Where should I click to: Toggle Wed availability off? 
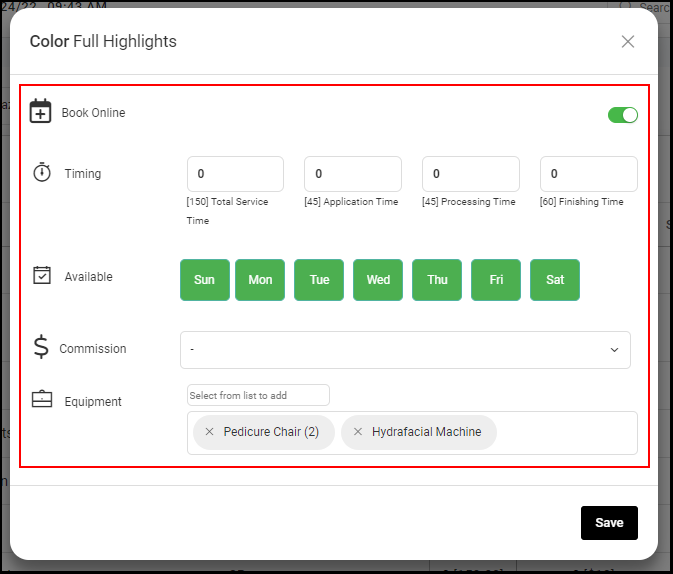378,280
